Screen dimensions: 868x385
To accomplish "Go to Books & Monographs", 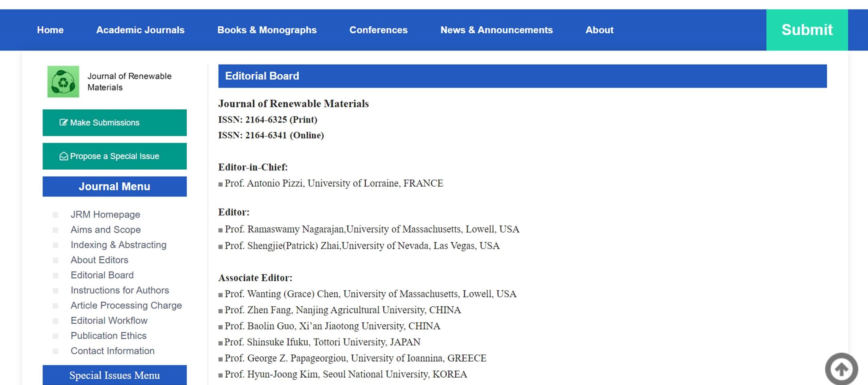I will (267, 30).
